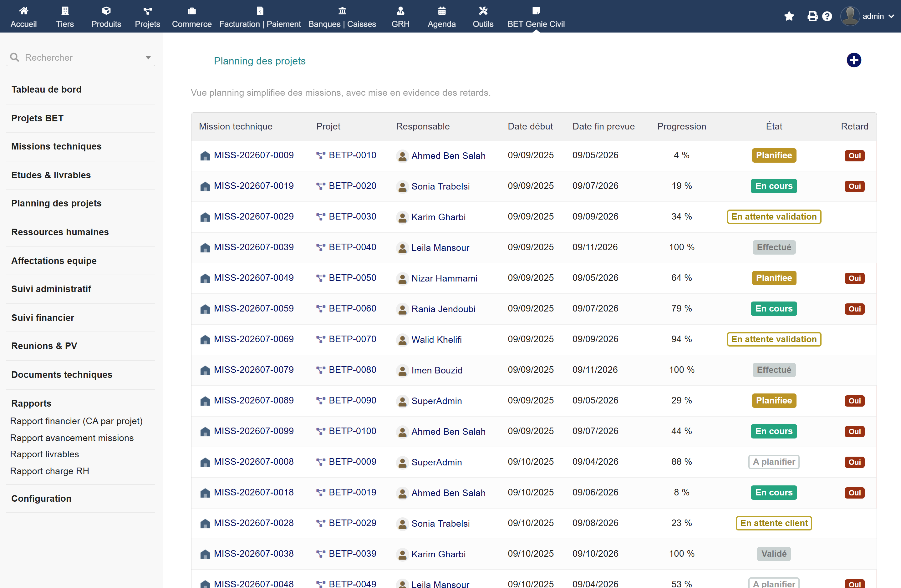Open the Outils tools menu icon
901x588 pixels.
pos(483,11)
